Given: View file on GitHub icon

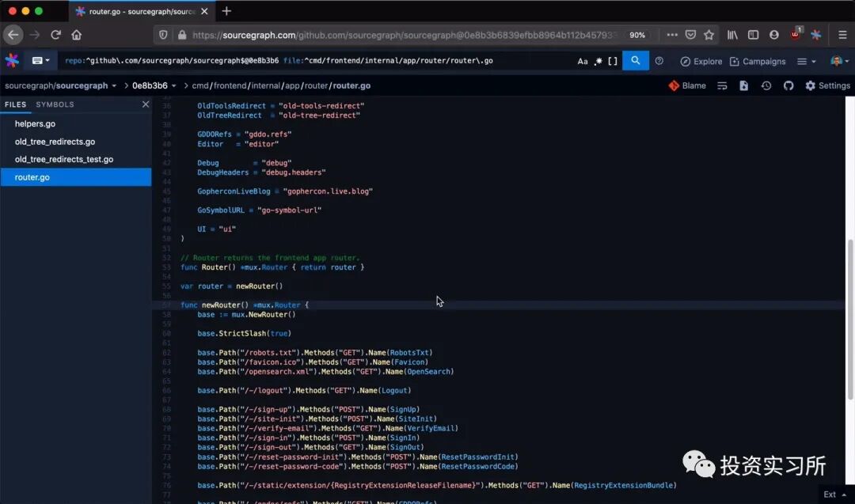Looking at the screenshot, I should [x=788, y=85].
